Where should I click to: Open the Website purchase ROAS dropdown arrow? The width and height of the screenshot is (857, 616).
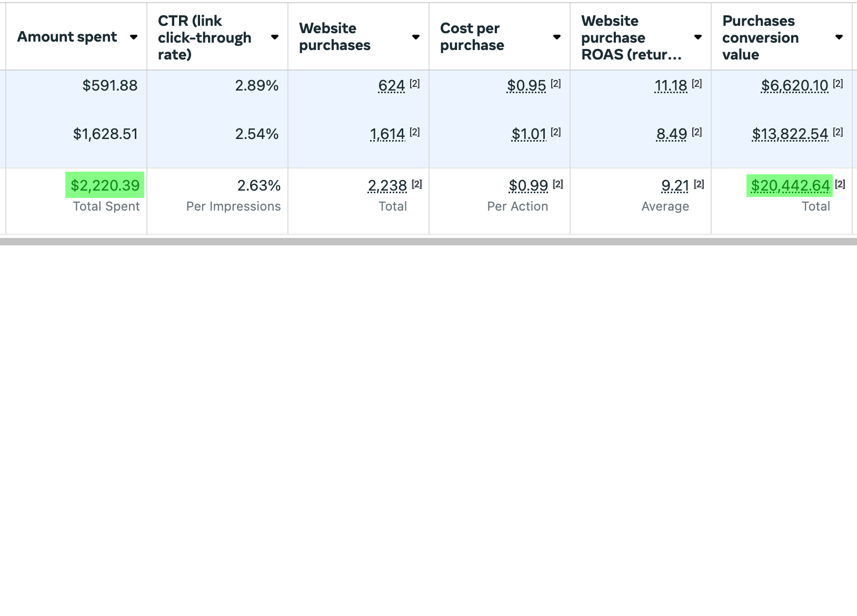[698, 37]
